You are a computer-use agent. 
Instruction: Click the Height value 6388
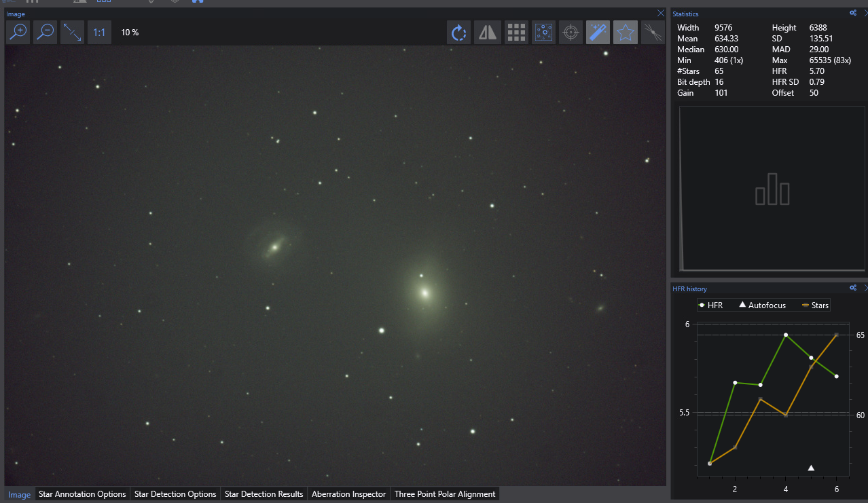tap(818, 28)
